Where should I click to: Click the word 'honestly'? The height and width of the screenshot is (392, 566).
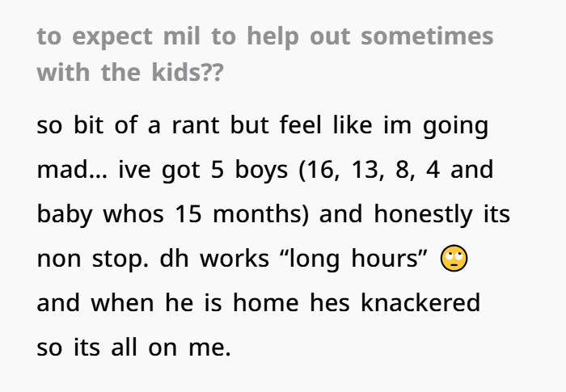pyautogui.click(x=423, y=214)
